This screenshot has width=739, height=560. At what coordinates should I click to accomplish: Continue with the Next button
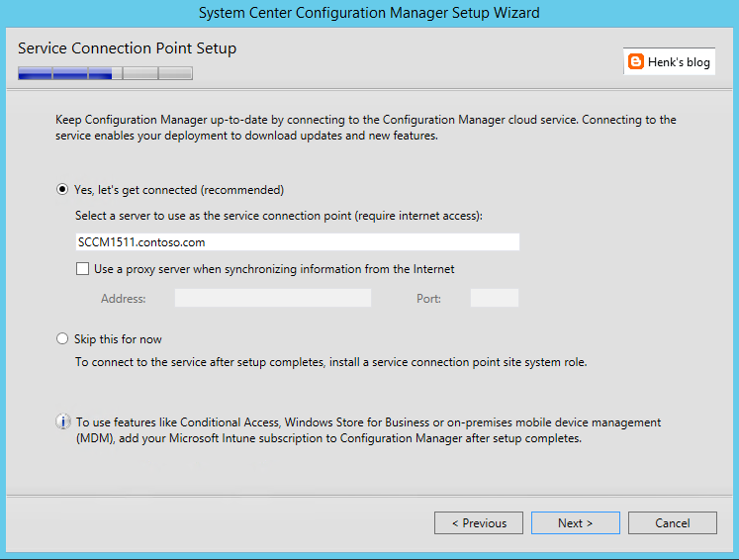[576, 522]
